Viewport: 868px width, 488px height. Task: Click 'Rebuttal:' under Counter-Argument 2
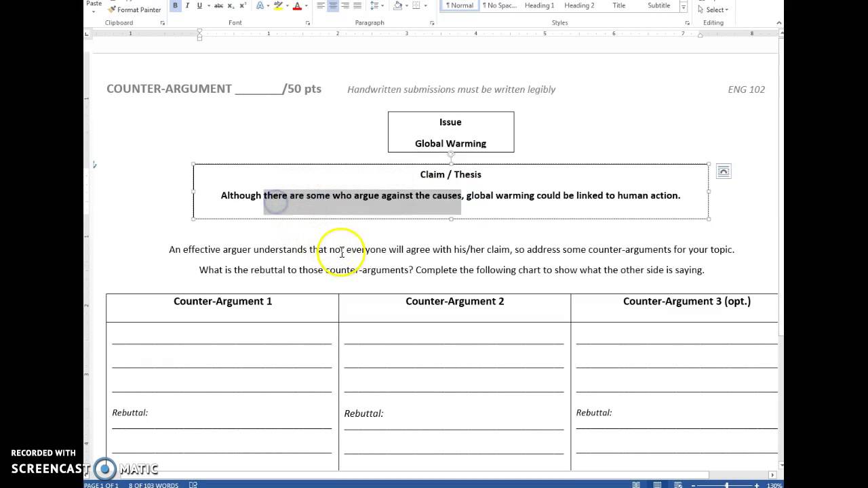[363, 413]
